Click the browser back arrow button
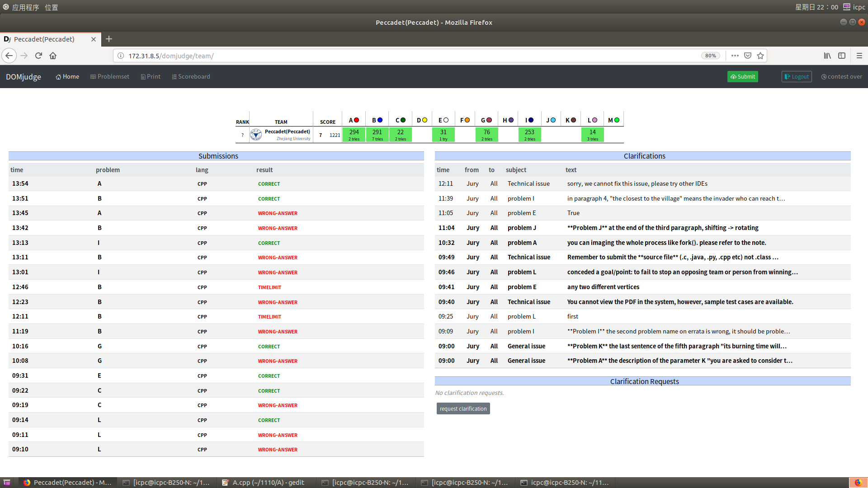This screenshot has height=488, width=868. [9, 56]
